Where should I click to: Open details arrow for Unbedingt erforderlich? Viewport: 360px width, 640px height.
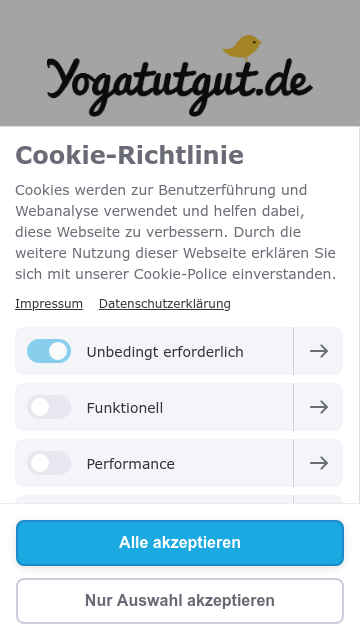coord(318,351)
